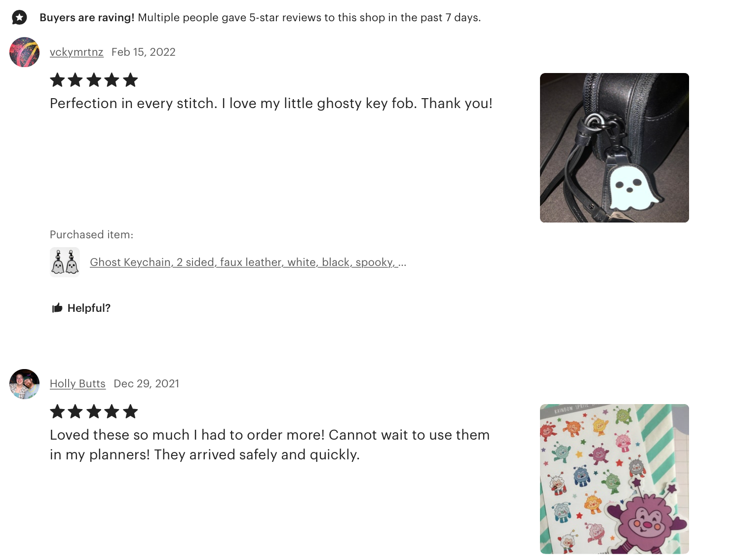This screenshot has height=560, width=732.
Task: Open the ghost key fob review photo
Action: (x=614, y=148)
